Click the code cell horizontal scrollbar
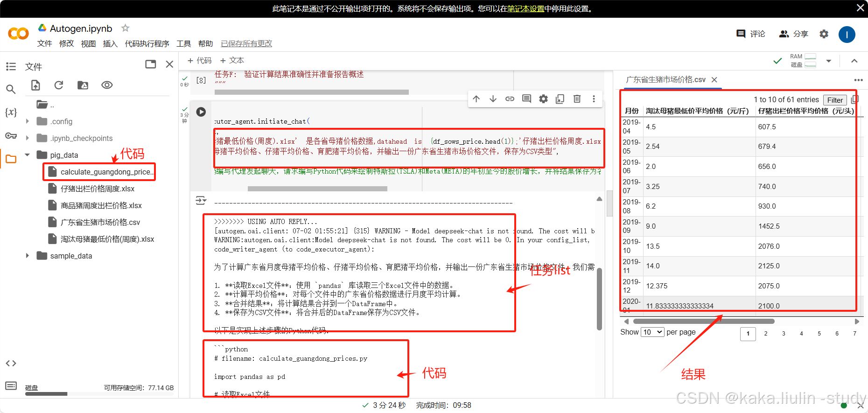This screenshot has width=868, height=413. [317, 189]
